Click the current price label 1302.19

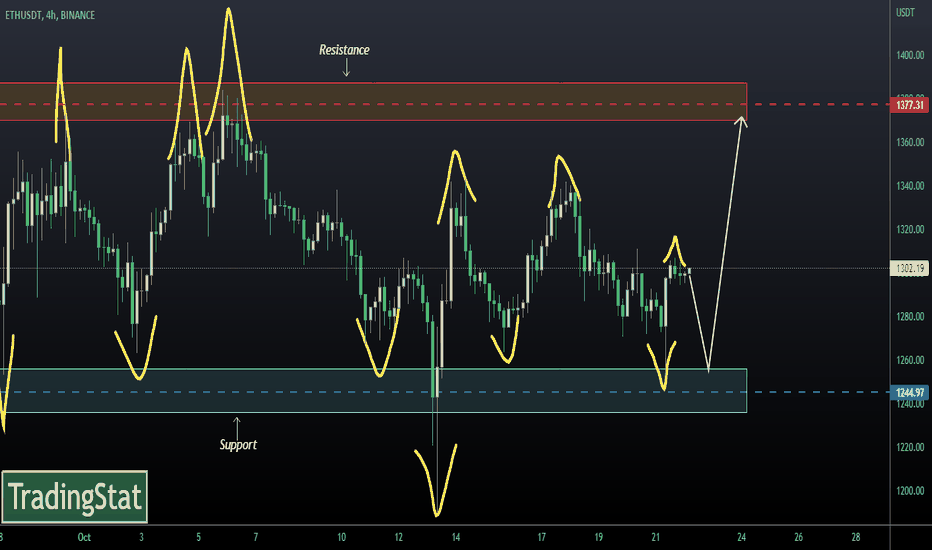pyautogui.click(x=909, y=268)
